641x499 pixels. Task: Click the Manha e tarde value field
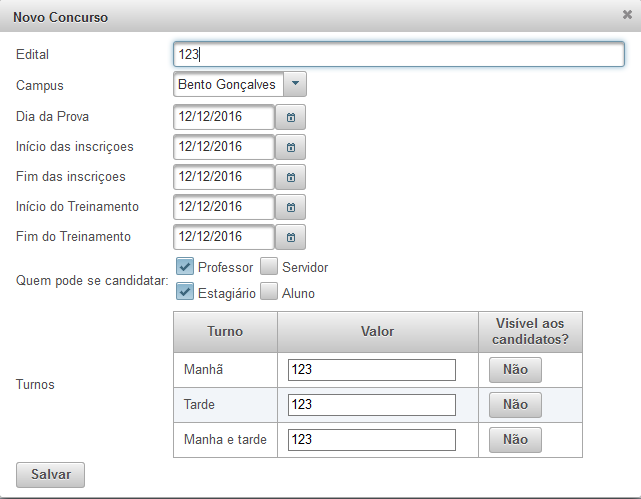[372, 440]
